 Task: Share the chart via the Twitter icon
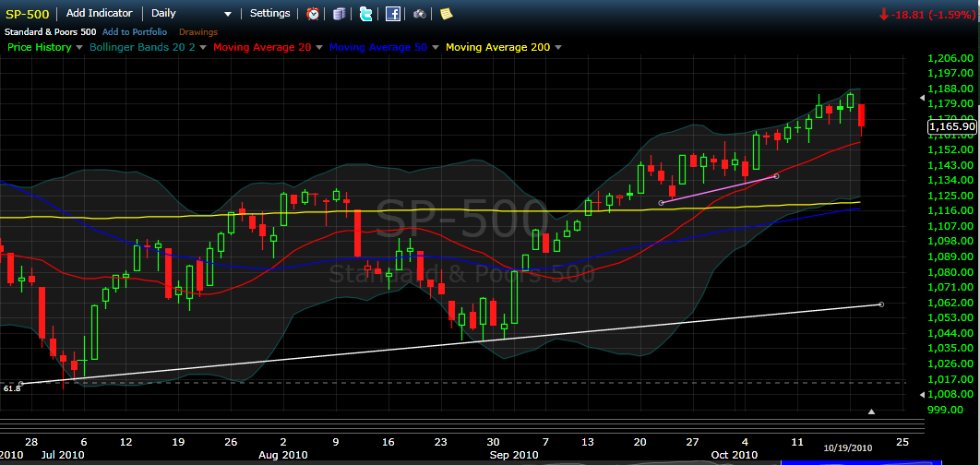coord(366,13)
